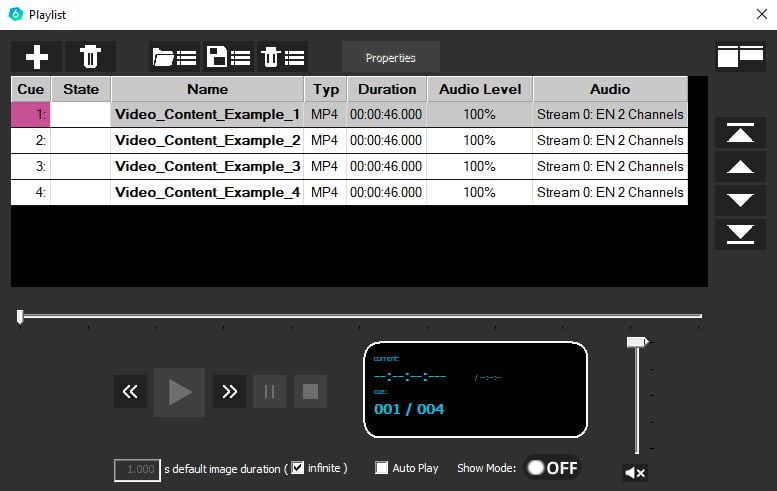Move selected cue to top of list
Image resolution: width=777 pixels, height=491 pixels.
(740, 133)
